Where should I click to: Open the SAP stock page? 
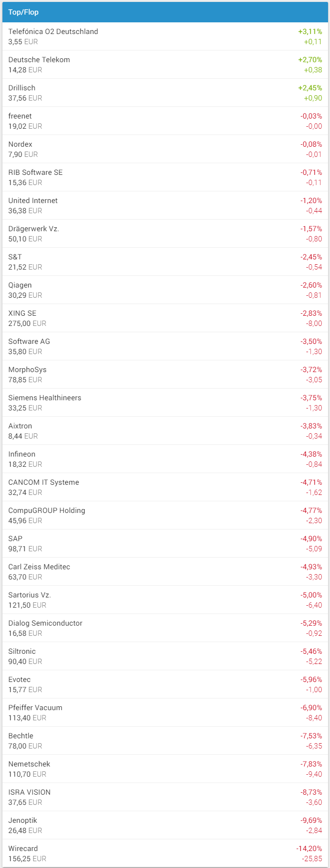point(16,539)
